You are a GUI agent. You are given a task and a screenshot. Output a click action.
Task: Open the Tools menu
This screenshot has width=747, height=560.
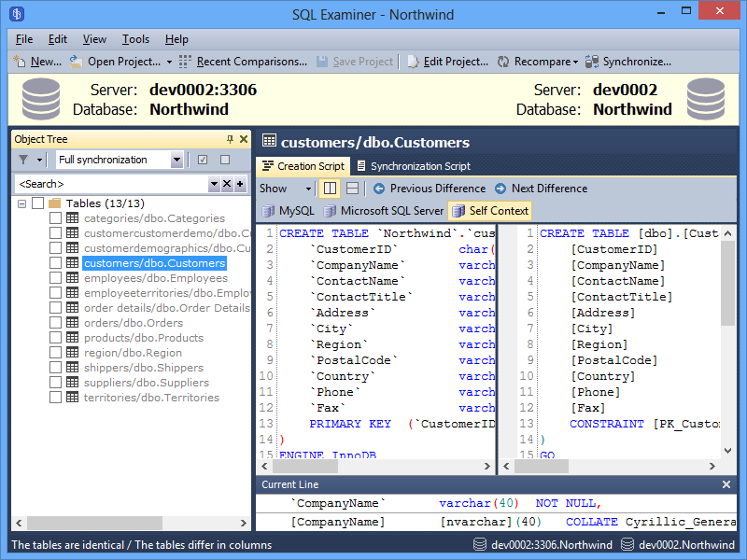135,39
